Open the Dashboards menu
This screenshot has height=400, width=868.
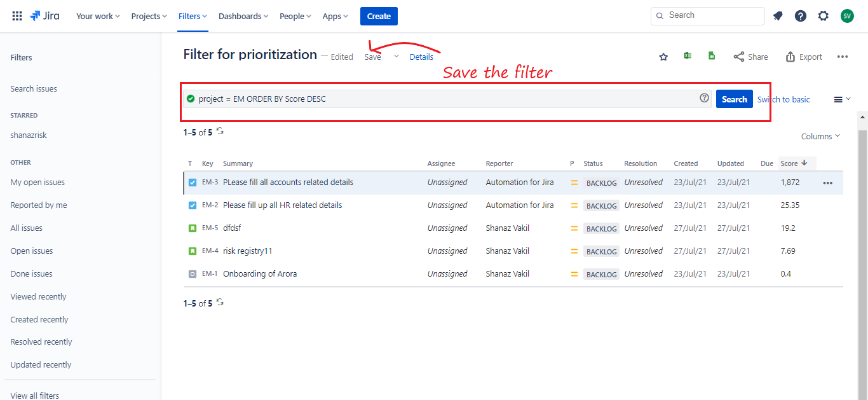(x=243, y=16)
